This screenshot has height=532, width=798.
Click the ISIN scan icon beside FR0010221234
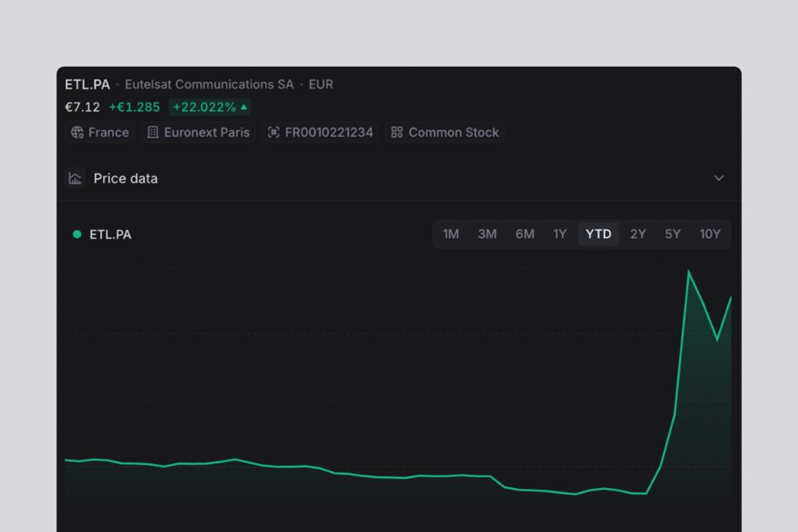(x=274, y=132)
